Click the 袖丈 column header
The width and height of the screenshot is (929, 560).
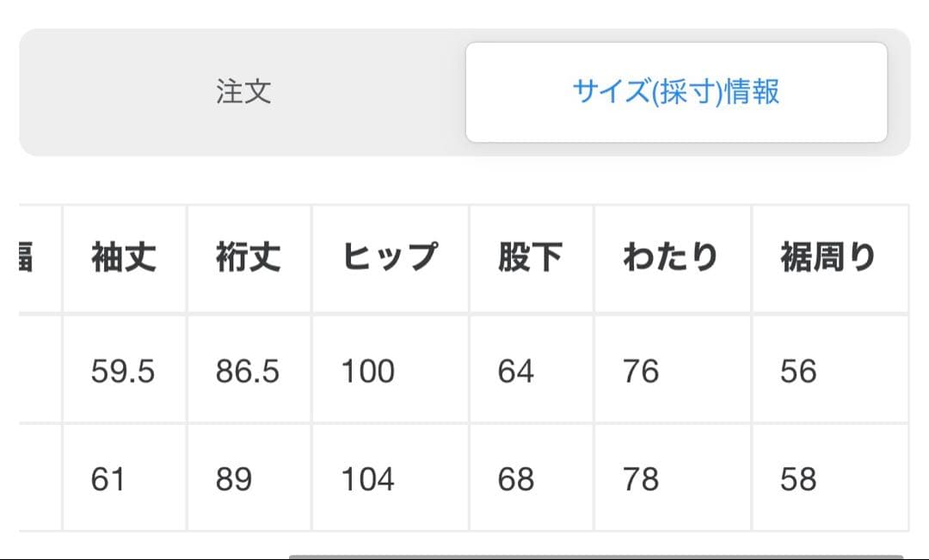point(124,257)
